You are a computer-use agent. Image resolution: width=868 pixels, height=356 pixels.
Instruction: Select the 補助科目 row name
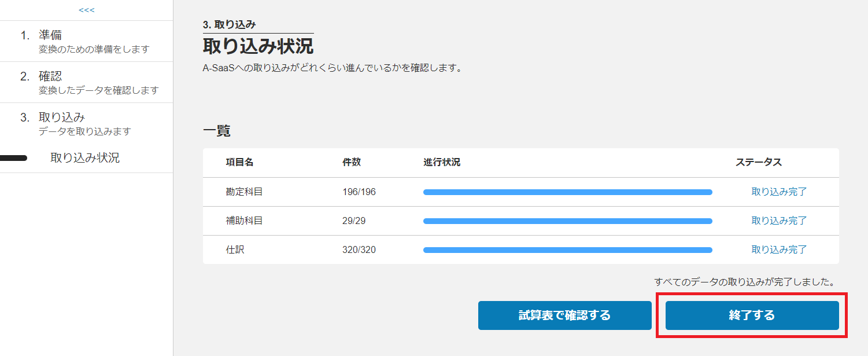(244, 221)
